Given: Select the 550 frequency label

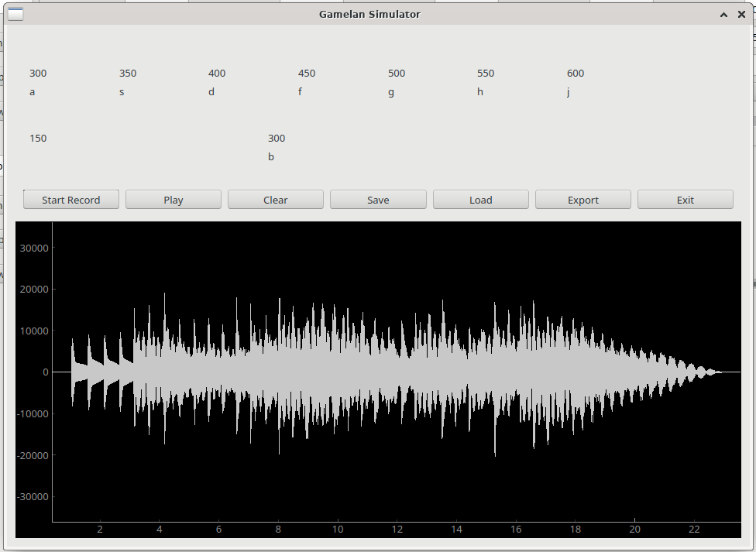Looking at the screenshot, I should click(x=486, y=74).
